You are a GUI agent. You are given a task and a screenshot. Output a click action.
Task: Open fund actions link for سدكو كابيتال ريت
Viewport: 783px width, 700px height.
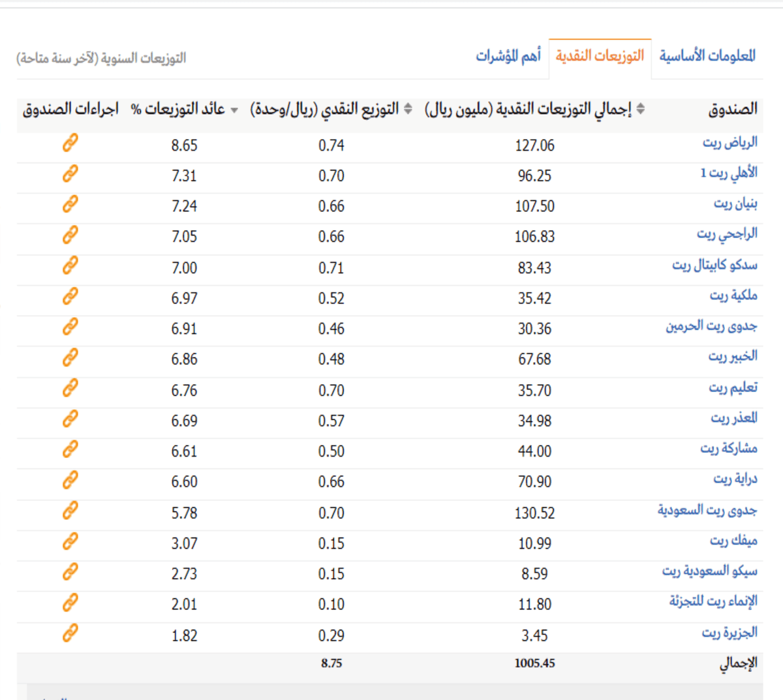(x=70, y=266)
